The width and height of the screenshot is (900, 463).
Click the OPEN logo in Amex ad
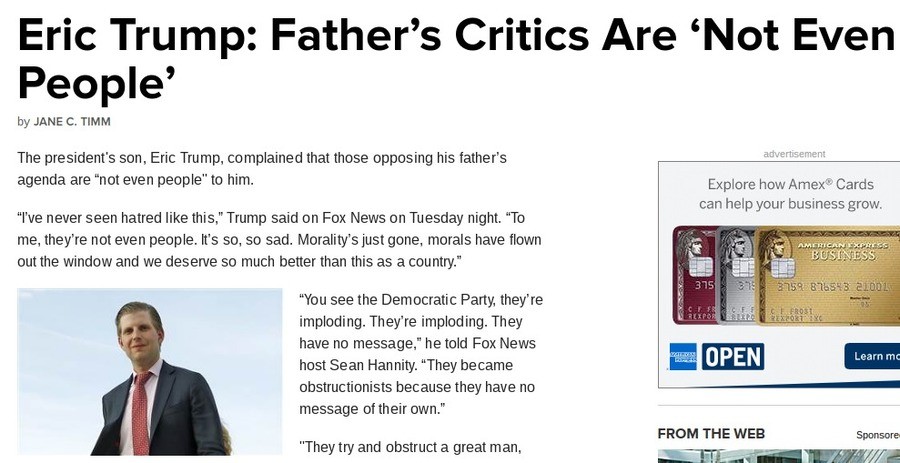pyautogui.click(x=733, y=356)
